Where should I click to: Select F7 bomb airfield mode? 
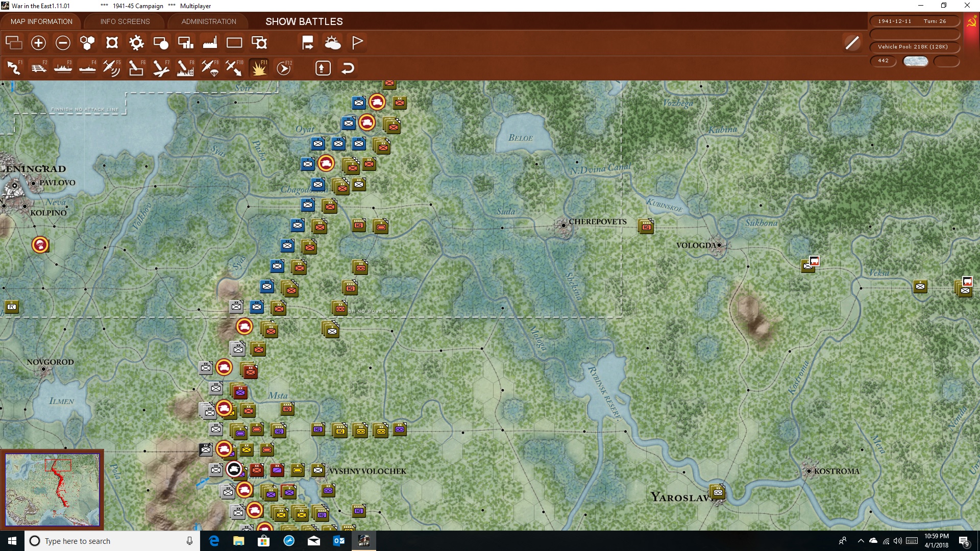point(161,68)
